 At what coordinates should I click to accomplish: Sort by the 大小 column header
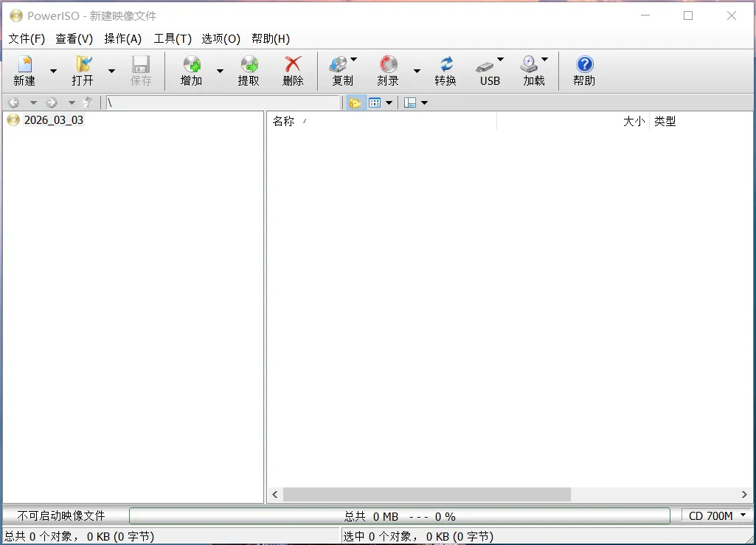(x=573, y=121)
